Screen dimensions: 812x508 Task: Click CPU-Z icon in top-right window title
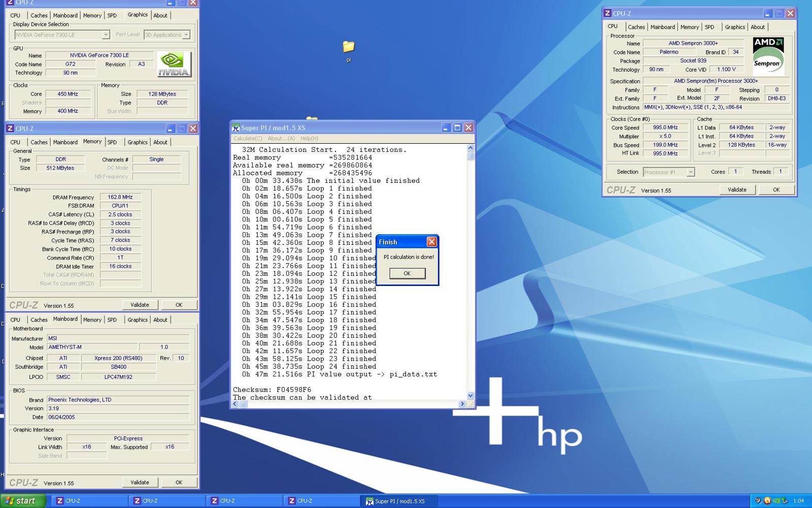[607, 13]
